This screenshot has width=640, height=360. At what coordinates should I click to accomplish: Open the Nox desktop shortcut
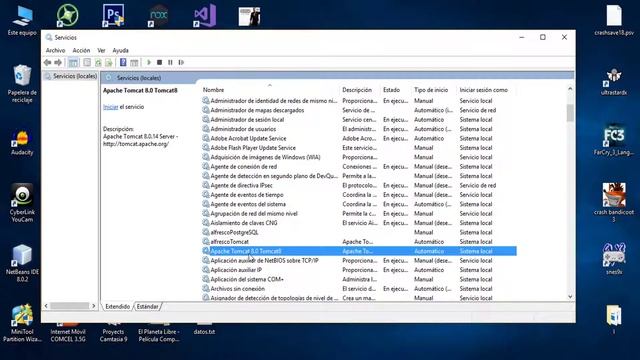pos(159,16)
